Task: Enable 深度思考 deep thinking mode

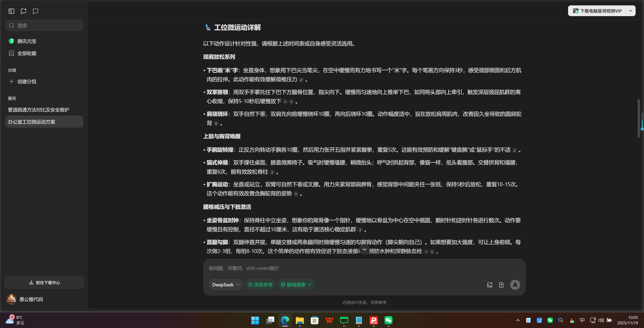Action: [x=260, y=284]
